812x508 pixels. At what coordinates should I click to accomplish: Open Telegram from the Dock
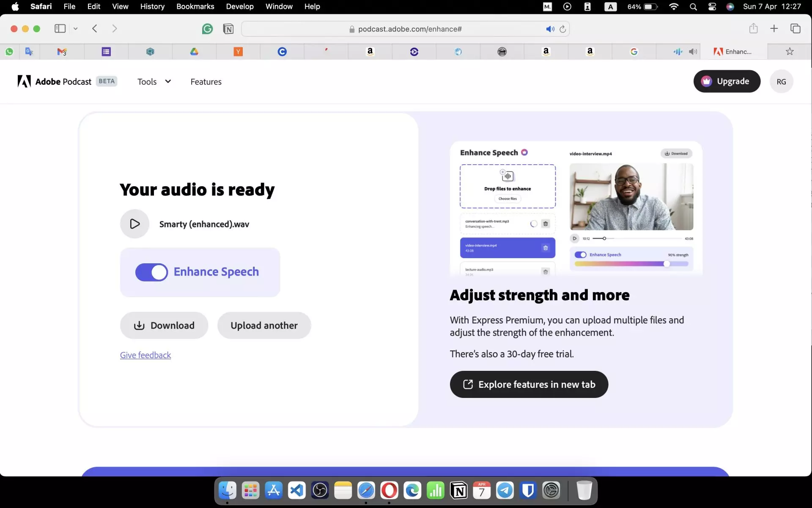505,491
